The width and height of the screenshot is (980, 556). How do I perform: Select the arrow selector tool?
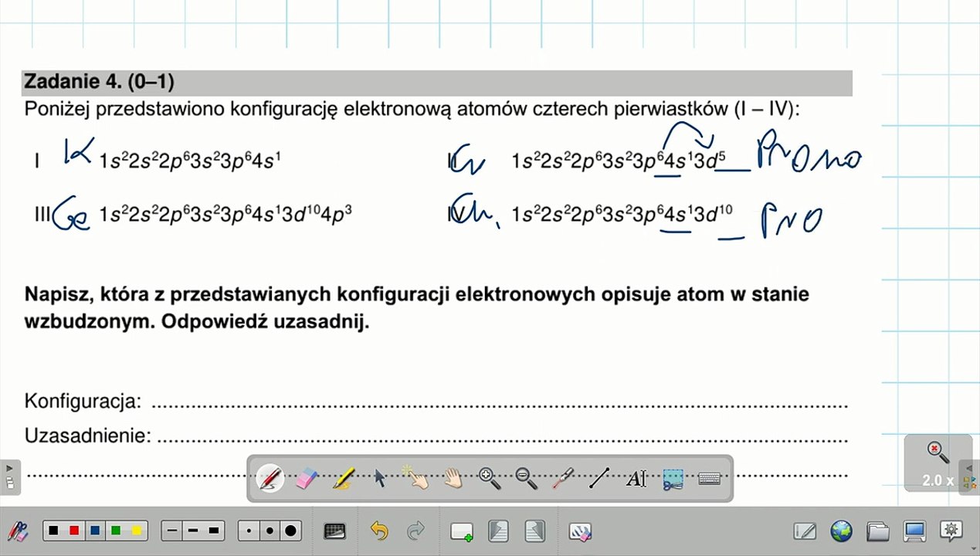point(380,479)
